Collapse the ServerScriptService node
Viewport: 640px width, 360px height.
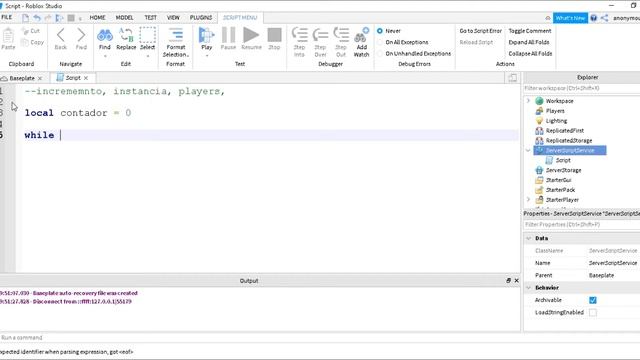(528, 150)
